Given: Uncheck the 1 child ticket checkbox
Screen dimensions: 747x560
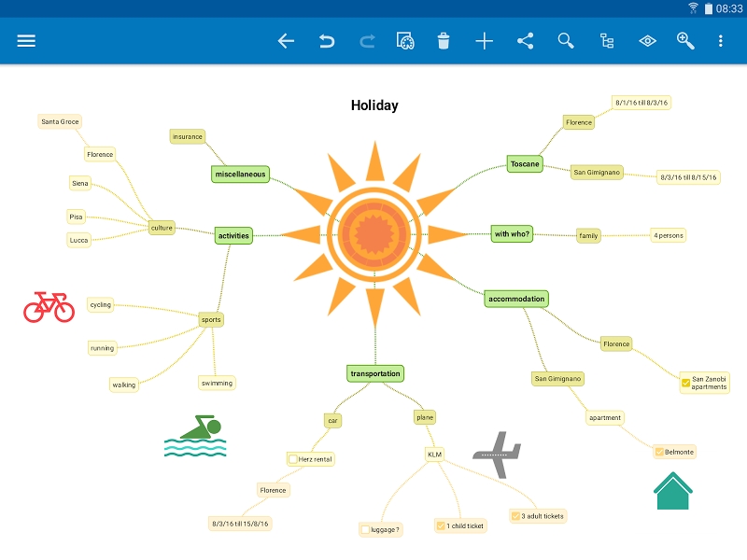Looking at the screenshot, I should pos(439,525).
